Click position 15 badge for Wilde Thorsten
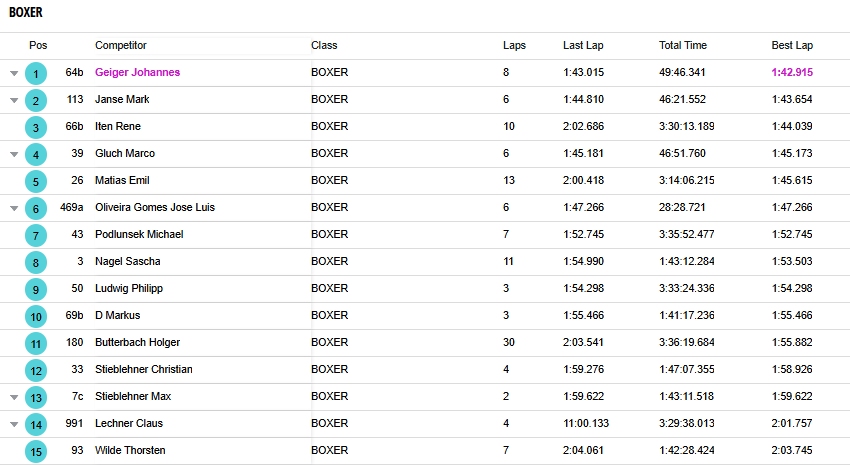Screen dimensions: 850x472 click(x=36, y=451)
